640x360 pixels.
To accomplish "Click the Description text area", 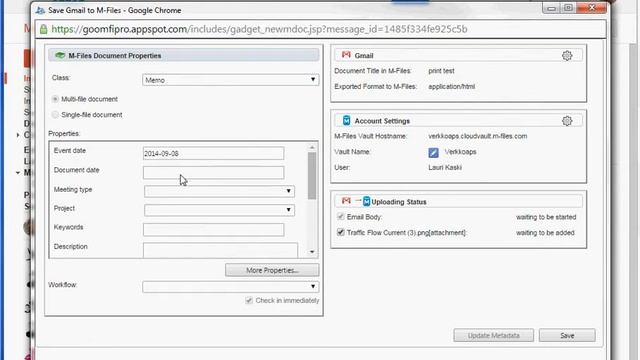I will click(x=220, y=250).
